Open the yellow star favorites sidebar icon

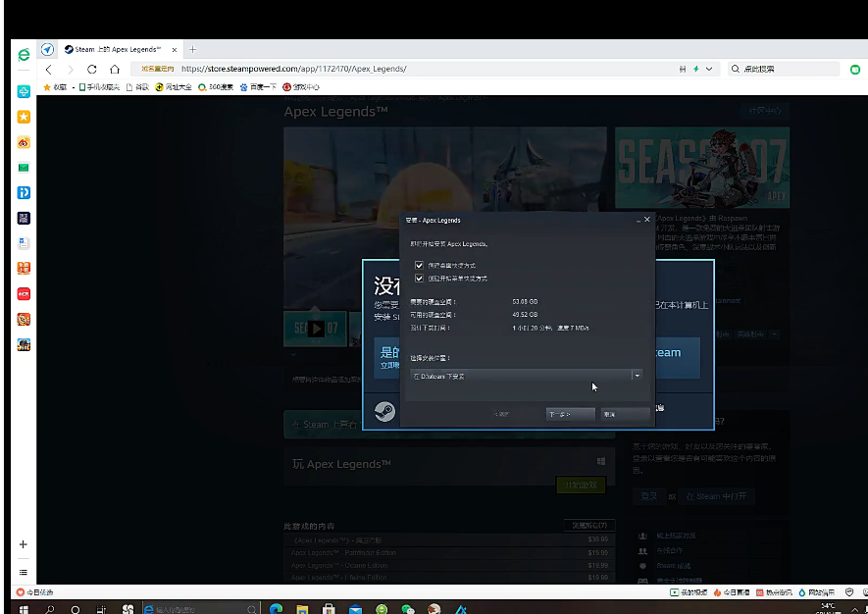24,117
